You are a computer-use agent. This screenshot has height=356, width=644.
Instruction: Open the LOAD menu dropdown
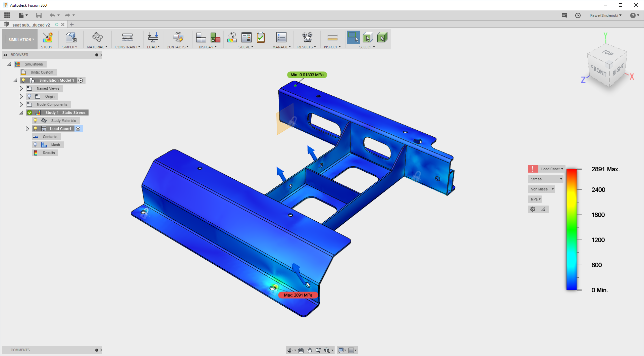pyautogui.click(x=153, y=47)
